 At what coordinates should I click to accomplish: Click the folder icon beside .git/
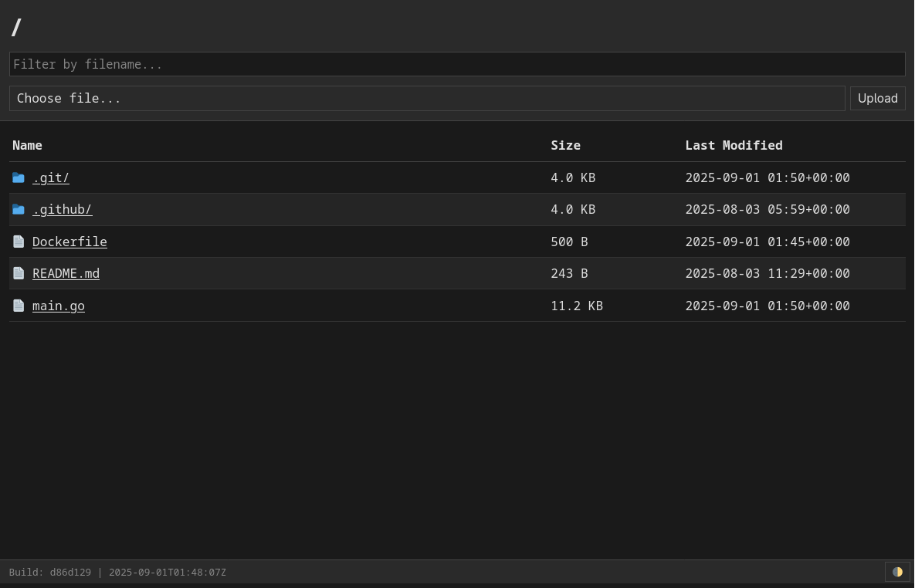19,178
